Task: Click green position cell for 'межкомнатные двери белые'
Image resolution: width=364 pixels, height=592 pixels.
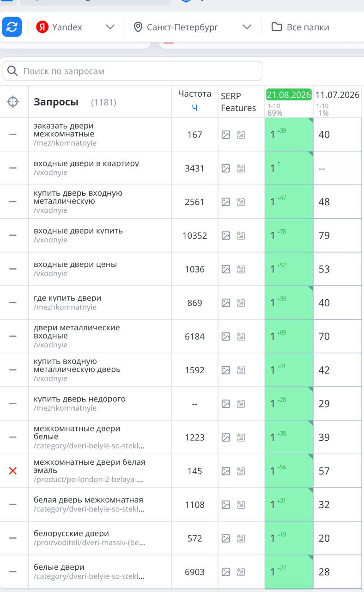Action: coord(289,437)
